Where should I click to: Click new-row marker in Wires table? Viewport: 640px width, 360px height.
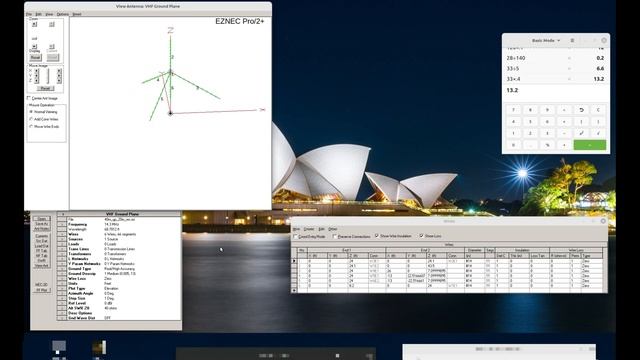pos(294,291)
